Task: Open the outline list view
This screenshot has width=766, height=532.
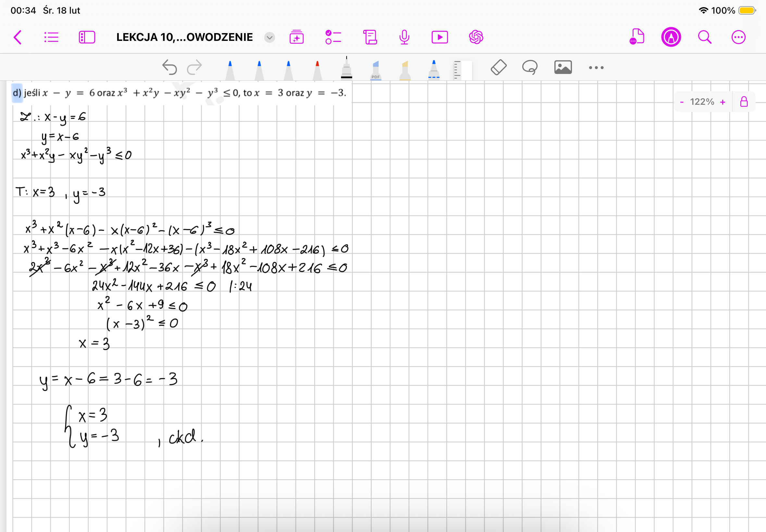Action: click(x=51, y=37)
